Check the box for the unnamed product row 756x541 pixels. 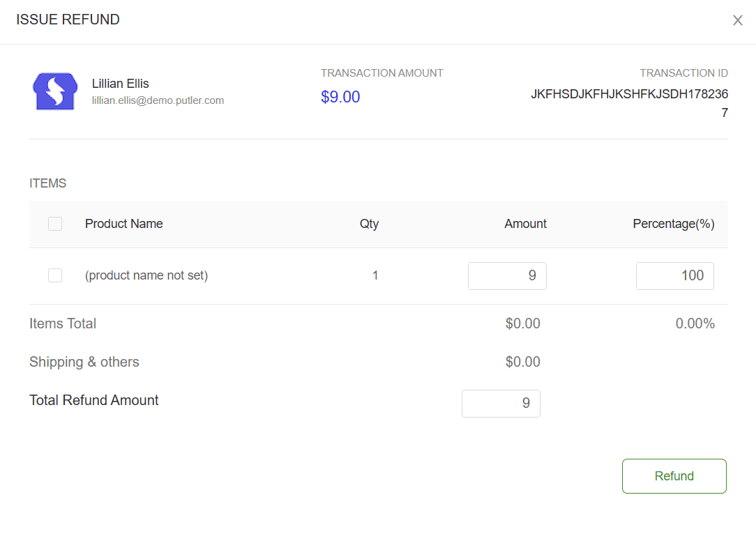tap(55, 275)
